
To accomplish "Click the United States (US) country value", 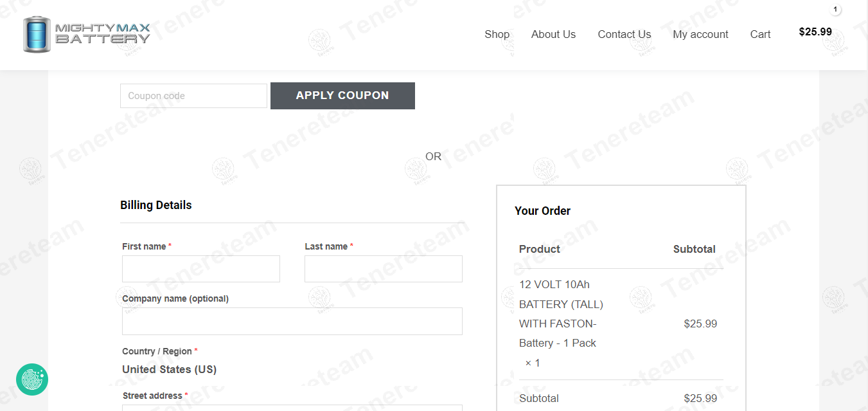I will (x=169, y=369).
